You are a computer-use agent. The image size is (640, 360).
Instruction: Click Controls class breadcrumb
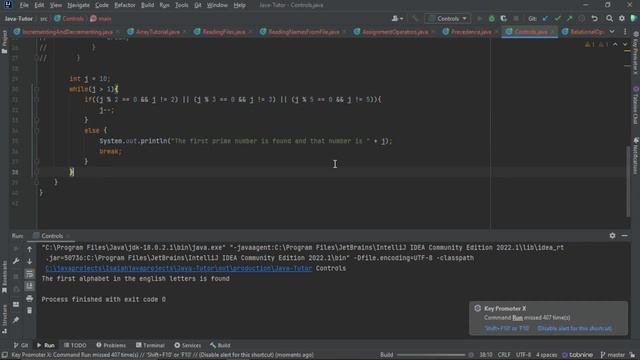69,19
